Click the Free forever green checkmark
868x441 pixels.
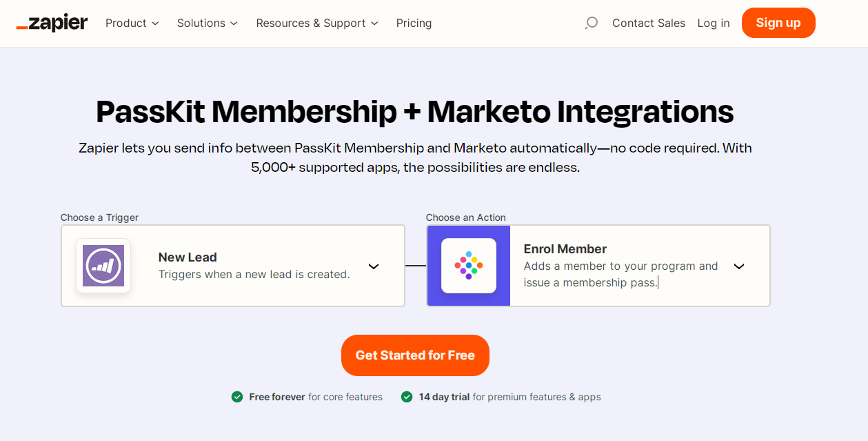coord(237,397)
